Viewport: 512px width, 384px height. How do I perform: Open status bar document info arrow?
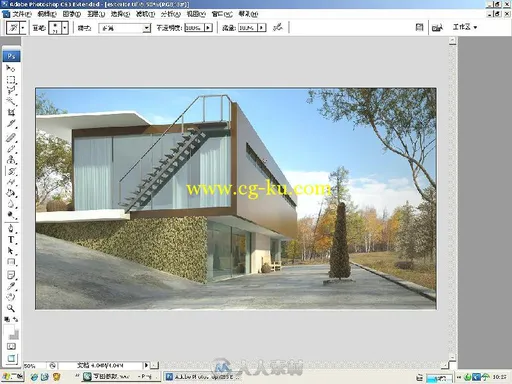[146, 365]
